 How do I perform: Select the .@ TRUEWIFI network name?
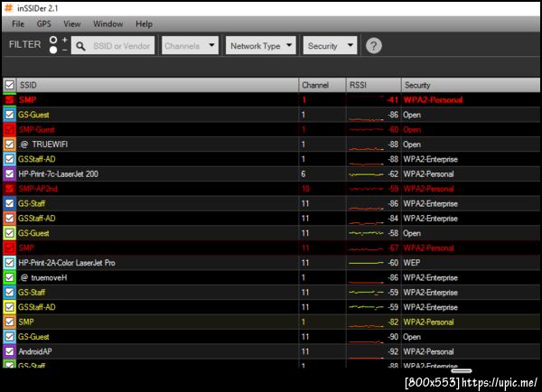point(43,145)
